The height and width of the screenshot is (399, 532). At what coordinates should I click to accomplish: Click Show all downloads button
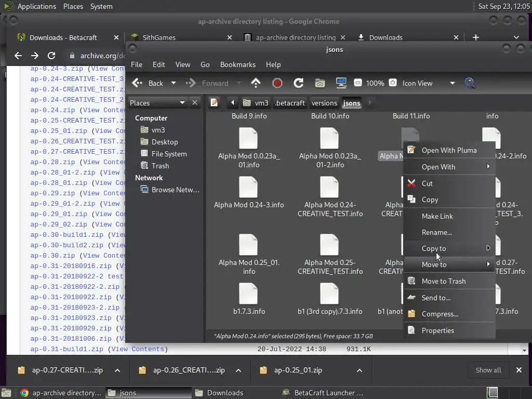pyautogui.click(x=488, y=370)
